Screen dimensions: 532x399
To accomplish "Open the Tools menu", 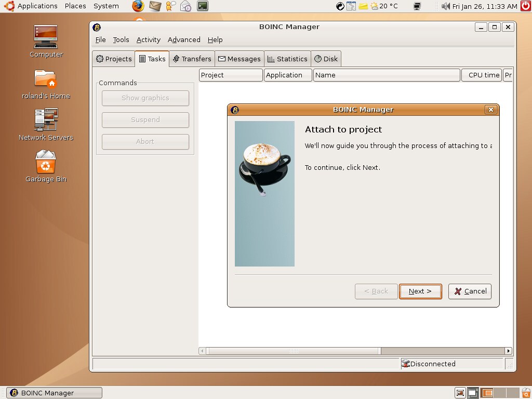I will click(121, 39).
